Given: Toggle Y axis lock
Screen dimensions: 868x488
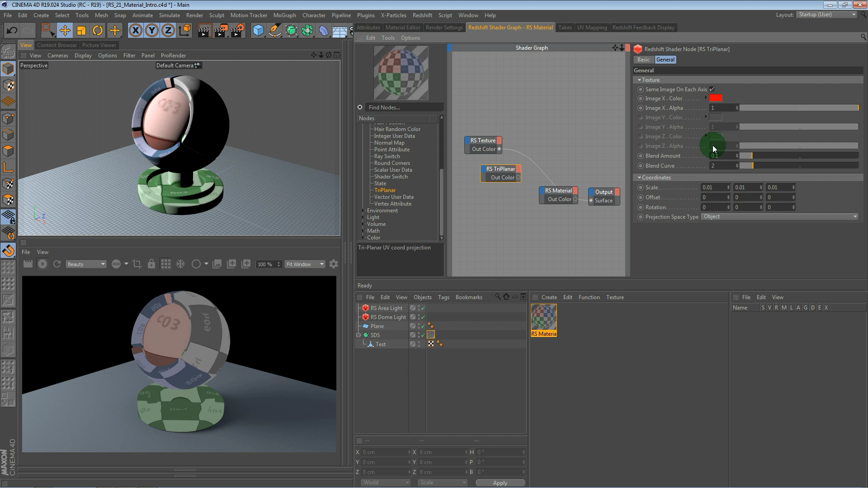Looking at the screenshot, I should [x=151, y=31].
